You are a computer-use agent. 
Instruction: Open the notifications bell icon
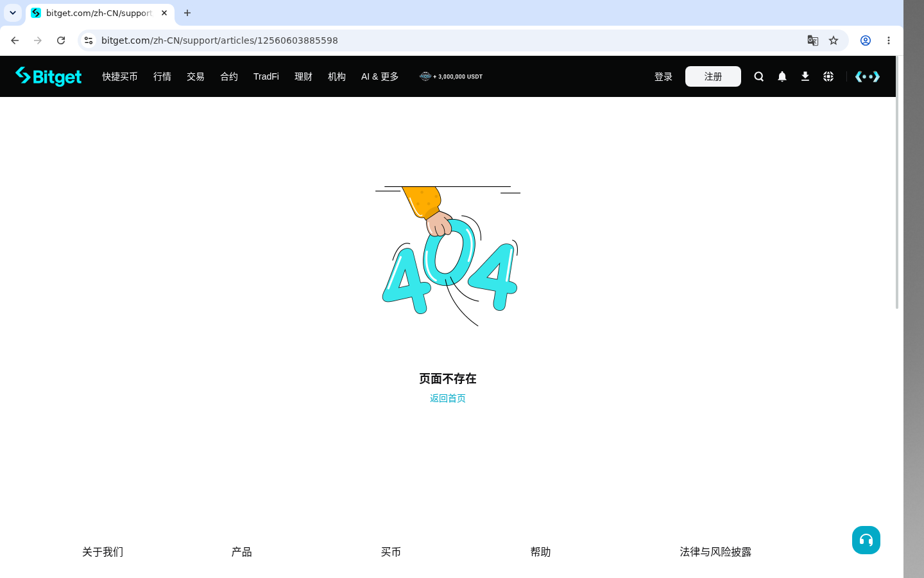click(x=782, y=76)
